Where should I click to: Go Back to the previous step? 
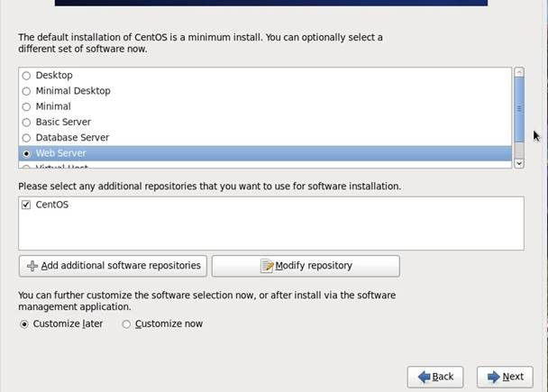click(x=435, y=377)
